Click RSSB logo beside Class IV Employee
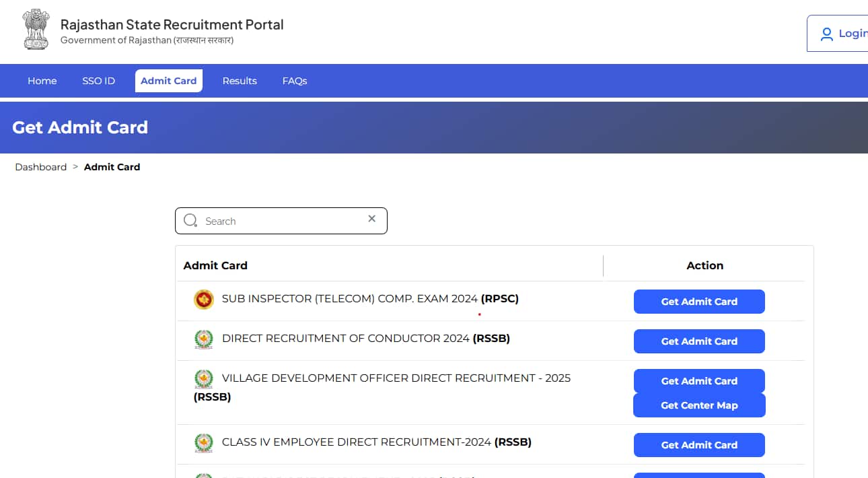Viewport: 868px width, 478px height. 203,443
